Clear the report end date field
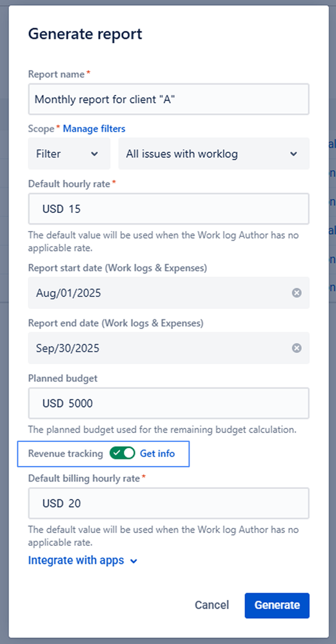 tap(297, 348)
